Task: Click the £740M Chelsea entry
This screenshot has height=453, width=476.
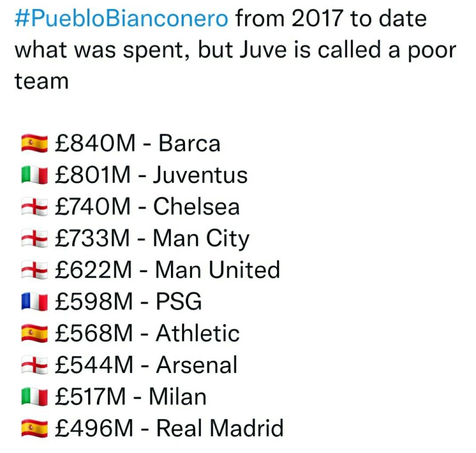Action: (147, 207)
